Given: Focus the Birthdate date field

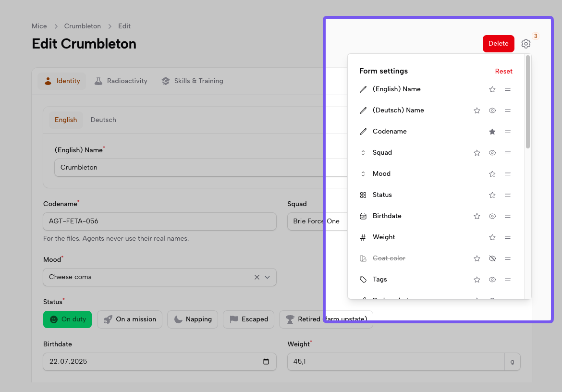Looking at the screenshot, I should coord(159,362).
